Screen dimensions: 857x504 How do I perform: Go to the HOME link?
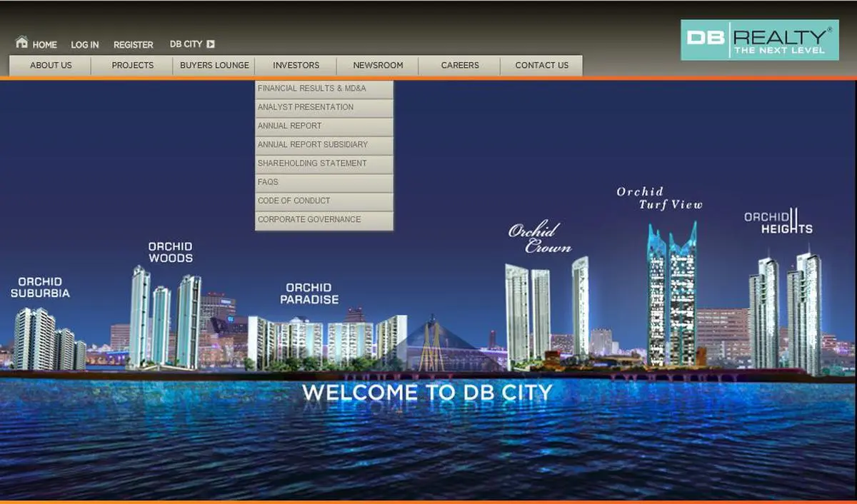[x=44, y=44]
